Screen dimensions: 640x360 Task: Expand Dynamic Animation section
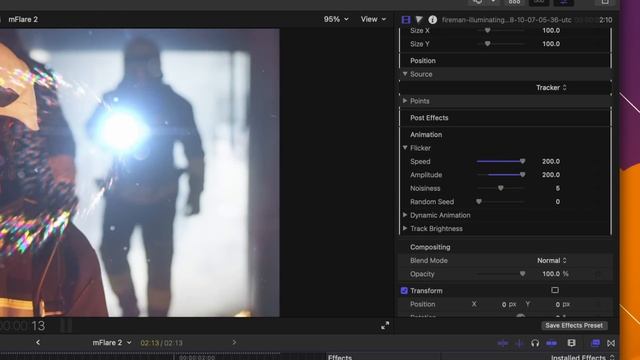tap(405, 215)
